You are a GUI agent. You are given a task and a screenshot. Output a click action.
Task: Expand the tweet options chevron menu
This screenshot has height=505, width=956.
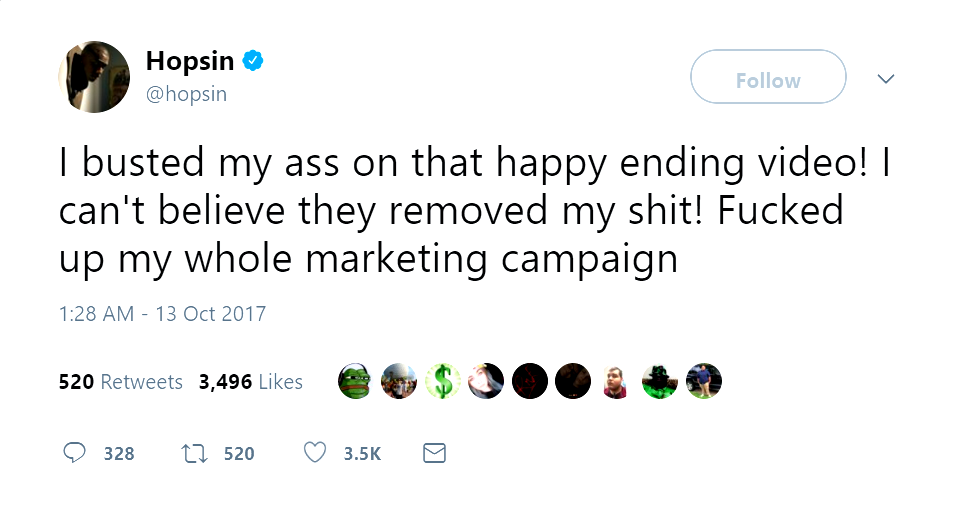tap(885, 78)
